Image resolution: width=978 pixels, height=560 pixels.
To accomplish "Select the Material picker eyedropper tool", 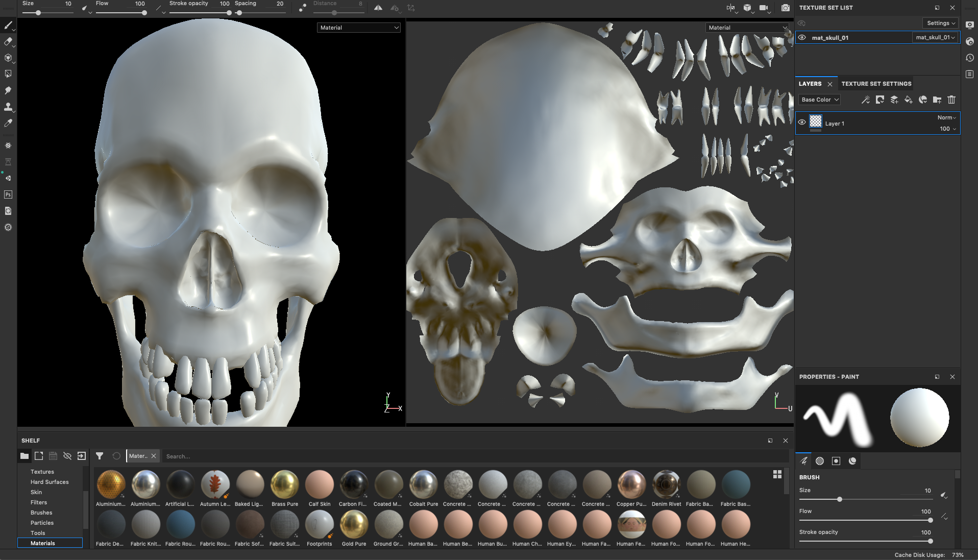I will click(8, 123).
